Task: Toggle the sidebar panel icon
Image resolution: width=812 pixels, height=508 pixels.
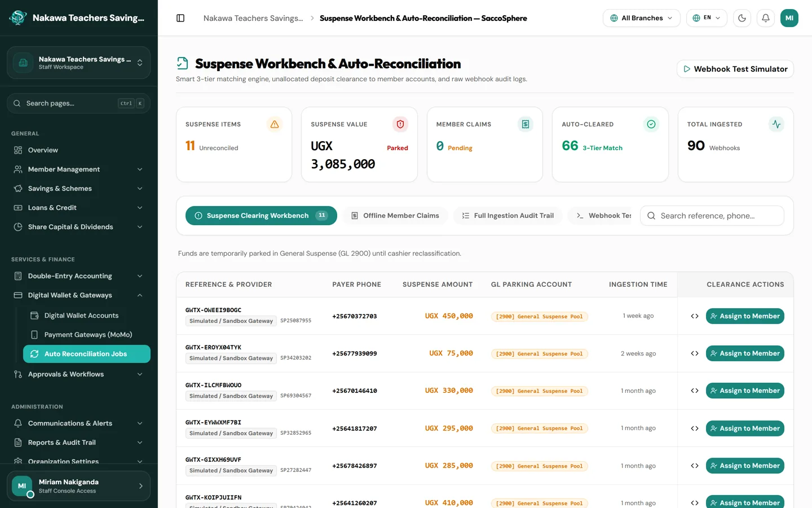Action: 180,18
